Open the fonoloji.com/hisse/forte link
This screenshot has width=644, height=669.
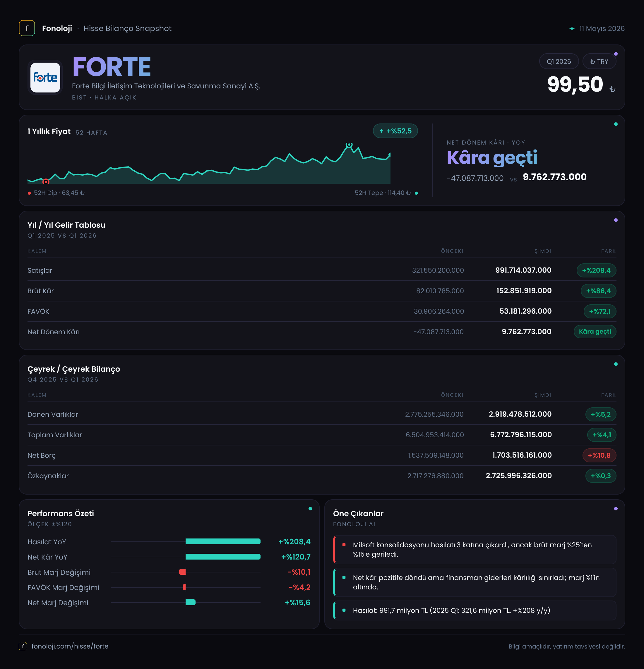(x=70, y=646)
